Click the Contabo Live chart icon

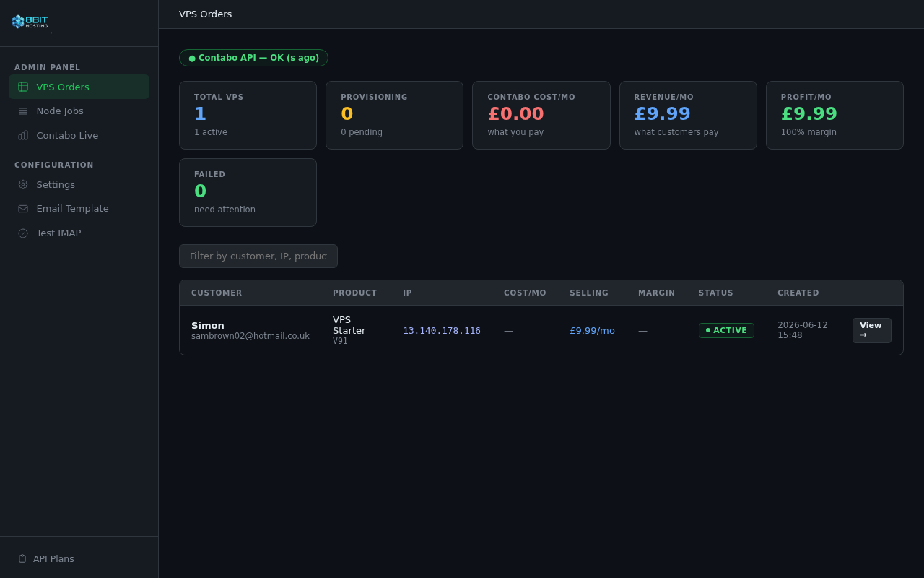tap(23, 135)
